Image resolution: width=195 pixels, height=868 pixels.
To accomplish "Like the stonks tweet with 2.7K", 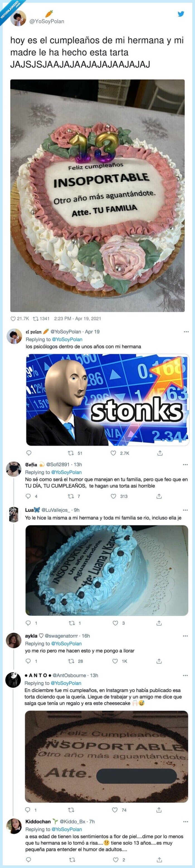I will [x=113, y=453].
